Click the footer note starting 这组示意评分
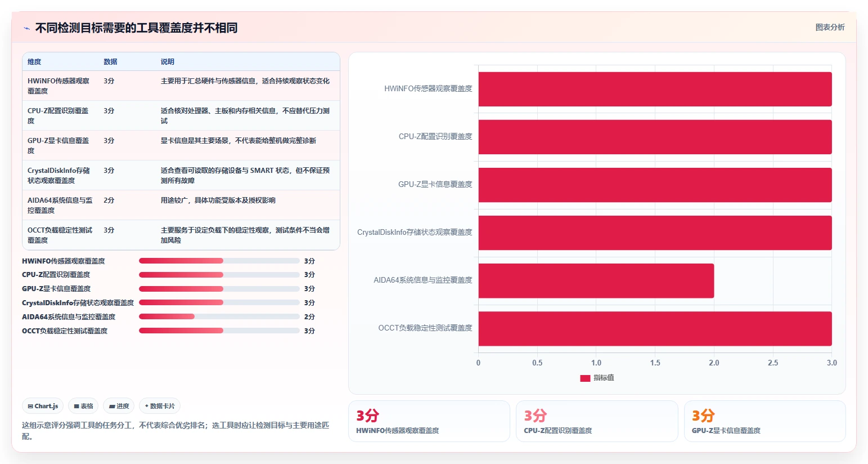Viewport: 868px width, 464px height. pyautogui.click(x=176, y=431)
